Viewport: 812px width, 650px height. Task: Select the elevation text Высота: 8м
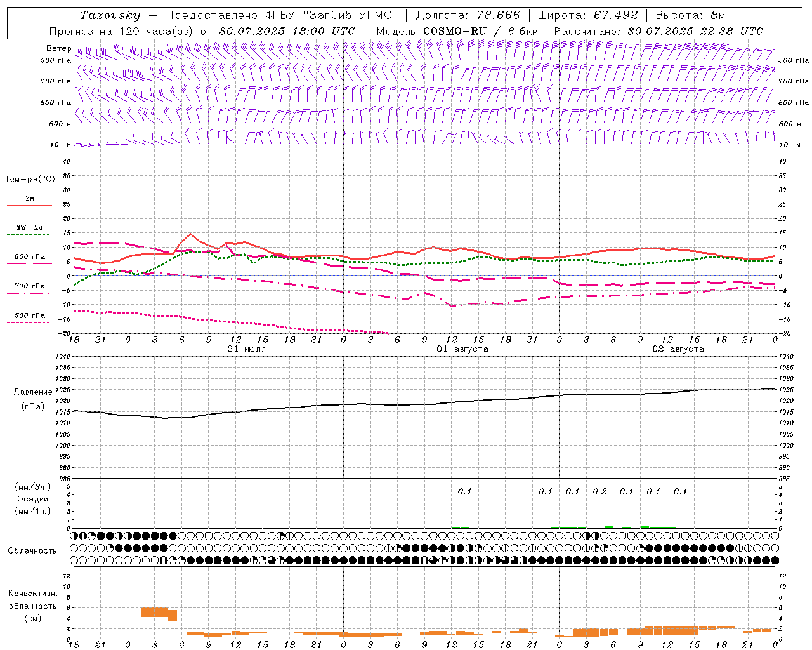coord(690,15)
